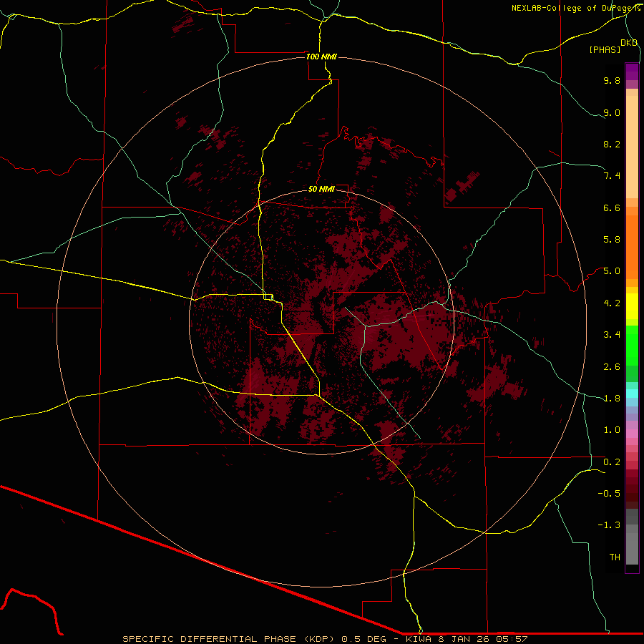Click the 6.6 scale value label
Viewport: 644px width, 644px height.
pyautogui.click(x=612, y=208)
